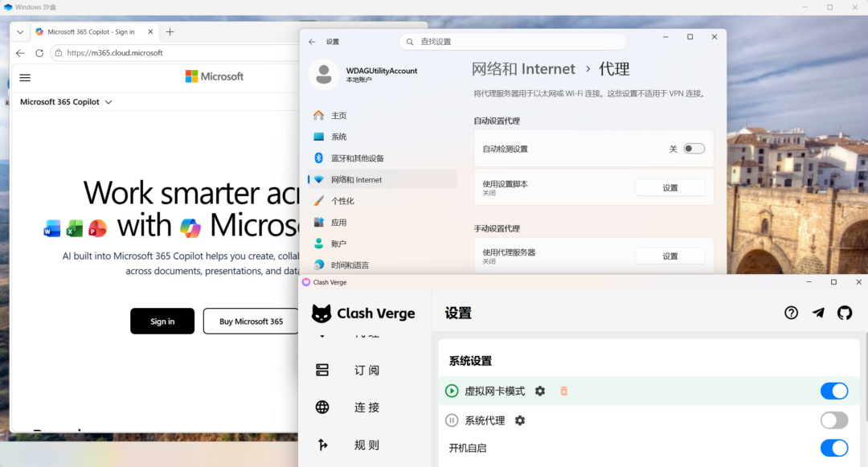
Task: Open 主页 in Settings sidebar
Action: pos(382,115)
